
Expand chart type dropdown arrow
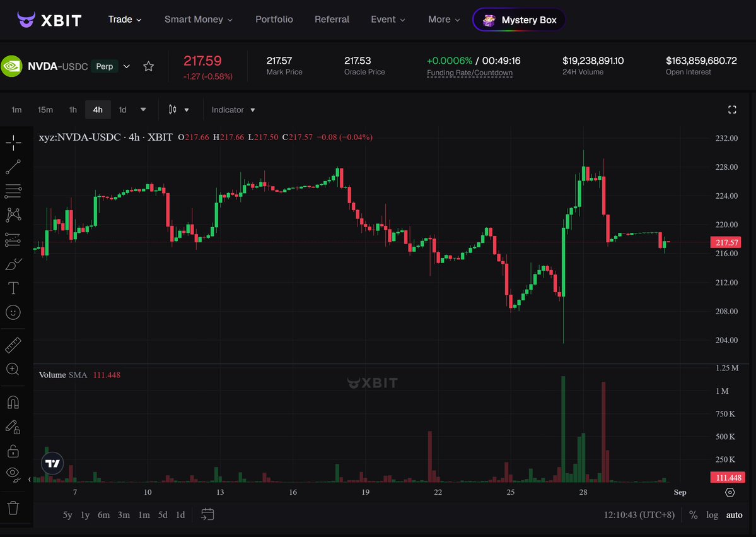[x=187, y=110]
